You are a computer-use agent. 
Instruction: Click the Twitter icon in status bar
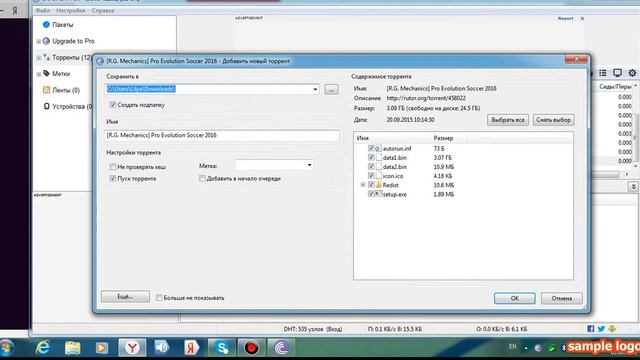[x=601, y=329]
